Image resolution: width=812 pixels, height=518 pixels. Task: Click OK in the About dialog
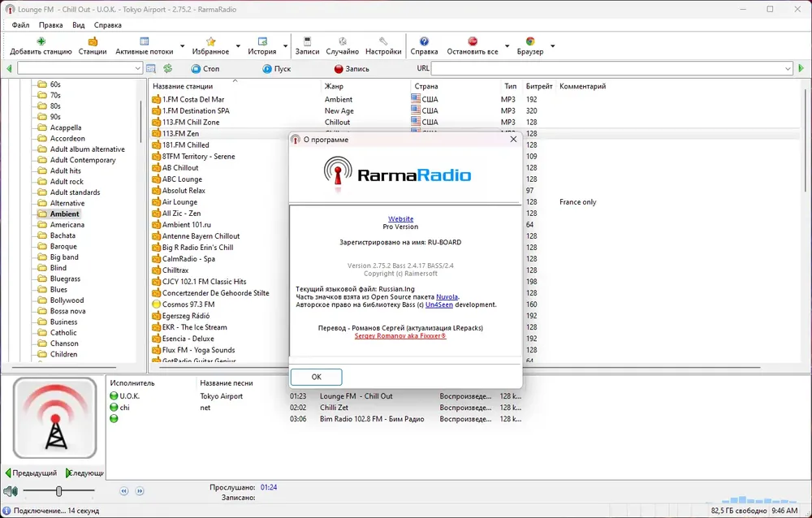tap(317, 377)
